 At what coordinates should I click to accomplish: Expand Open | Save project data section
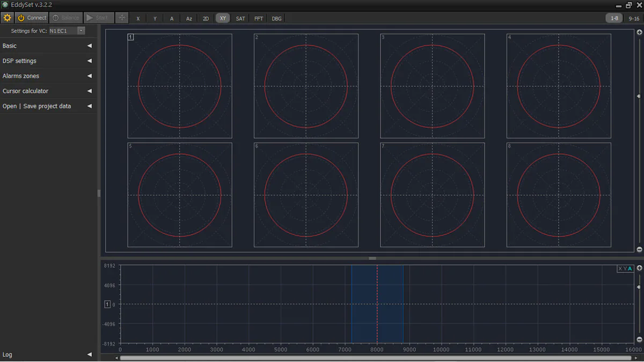tap(48, 106)
